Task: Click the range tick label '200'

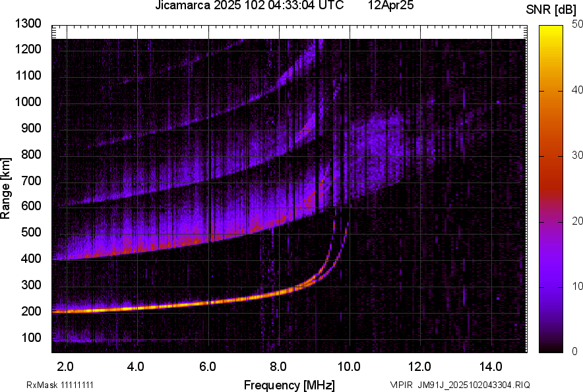Action: click(x=31, y=311)
